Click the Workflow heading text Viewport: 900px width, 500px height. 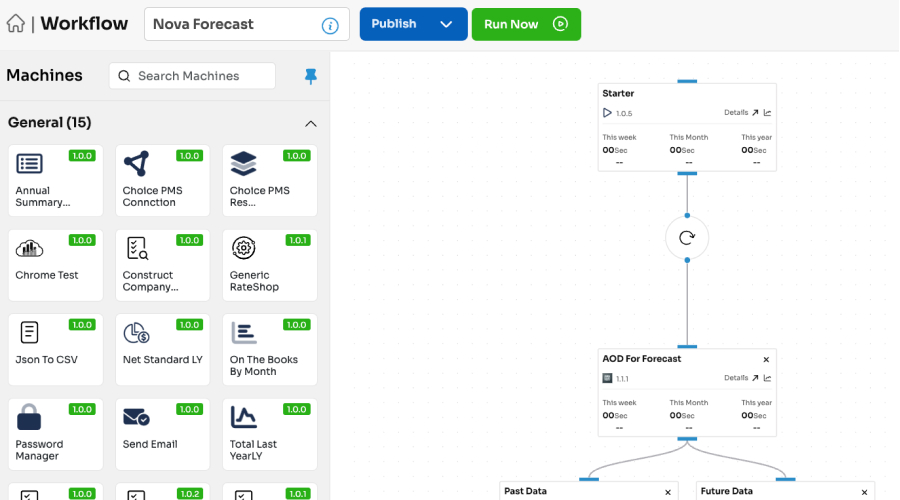(84, 24)
